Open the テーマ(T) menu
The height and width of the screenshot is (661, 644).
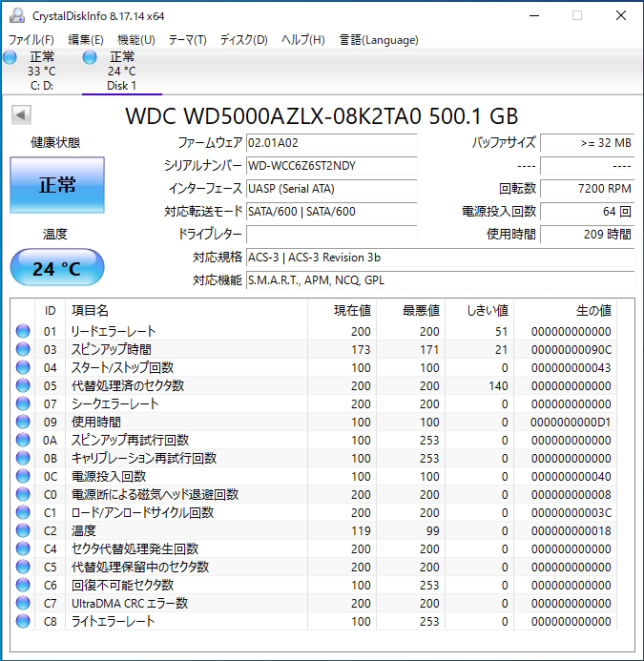pos(187,40)
